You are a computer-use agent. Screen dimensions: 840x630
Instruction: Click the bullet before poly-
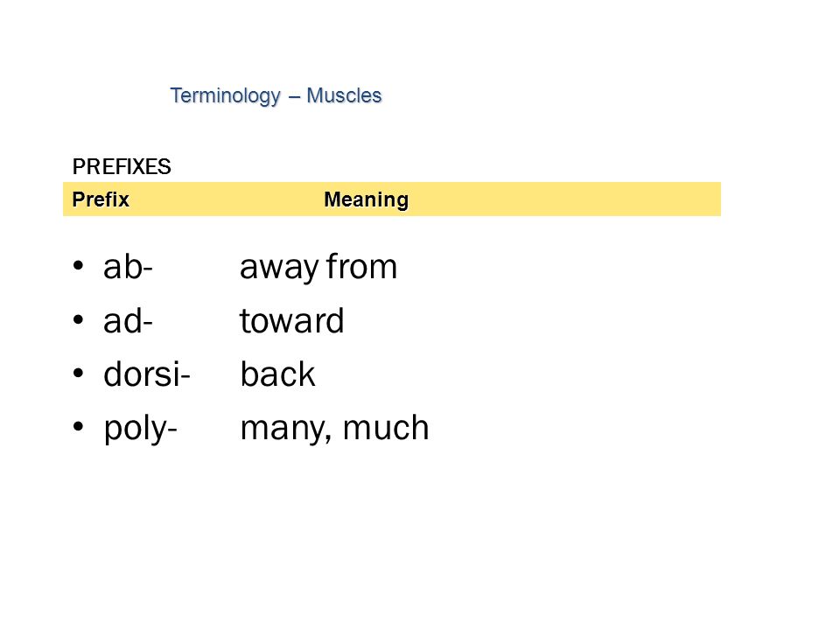coord(78,427)
